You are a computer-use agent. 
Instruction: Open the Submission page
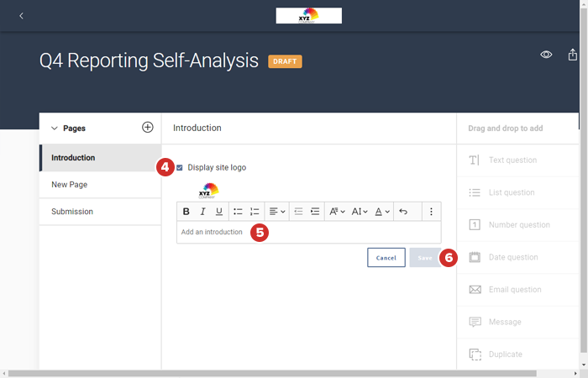72,212
